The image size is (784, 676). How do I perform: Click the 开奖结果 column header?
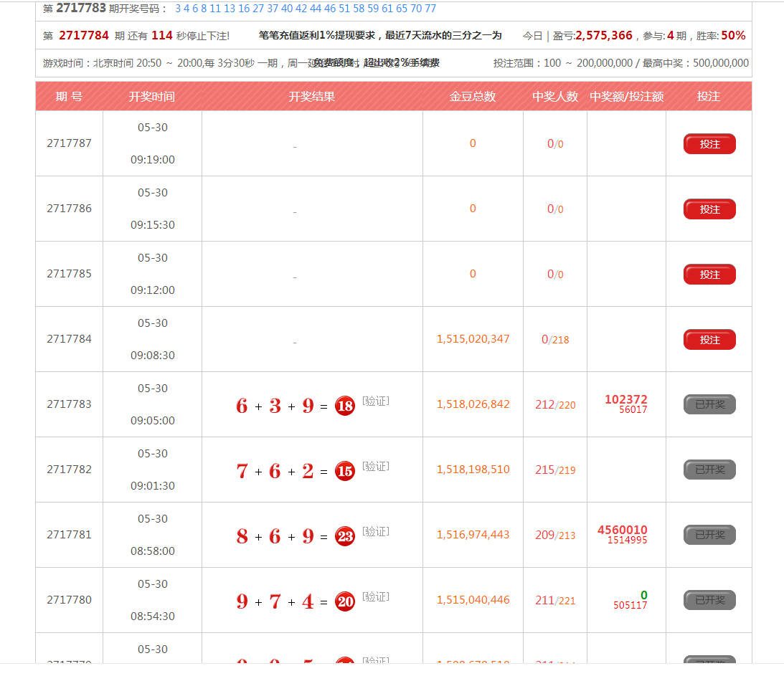coord(312,97)
